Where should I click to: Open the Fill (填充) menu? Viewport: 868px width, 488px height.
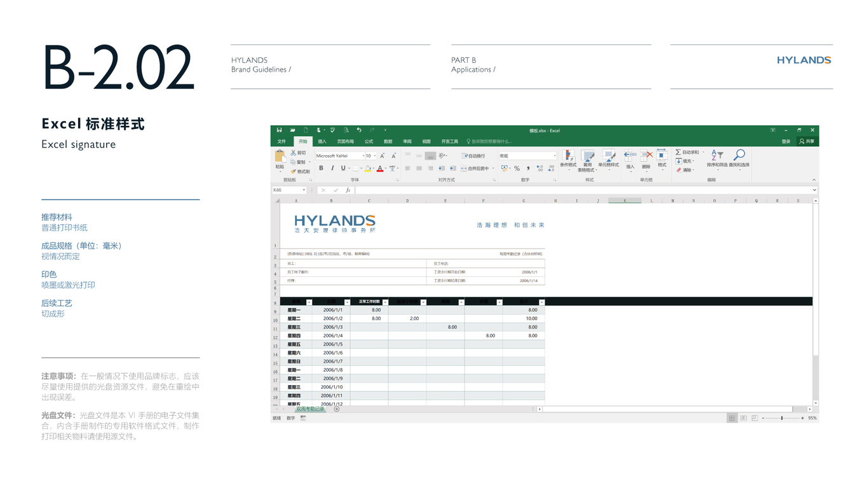point(684,161)
